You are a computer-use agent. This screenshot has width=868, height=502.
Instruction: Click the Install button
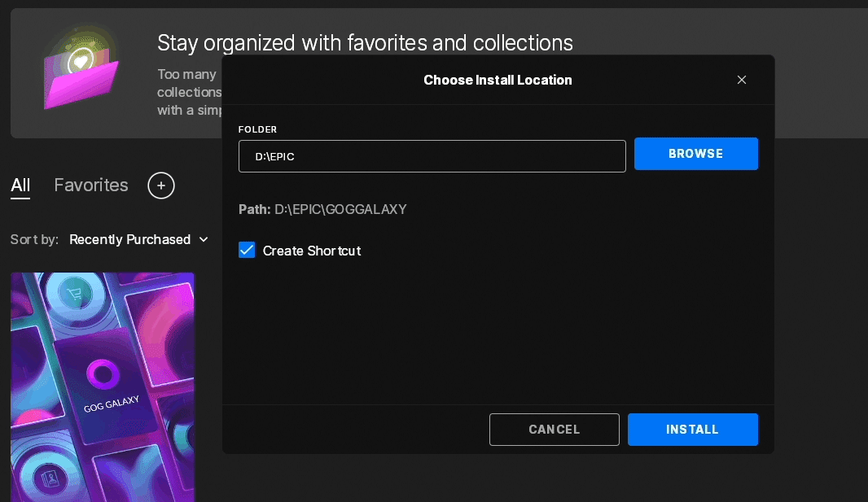tap(692, 430)
